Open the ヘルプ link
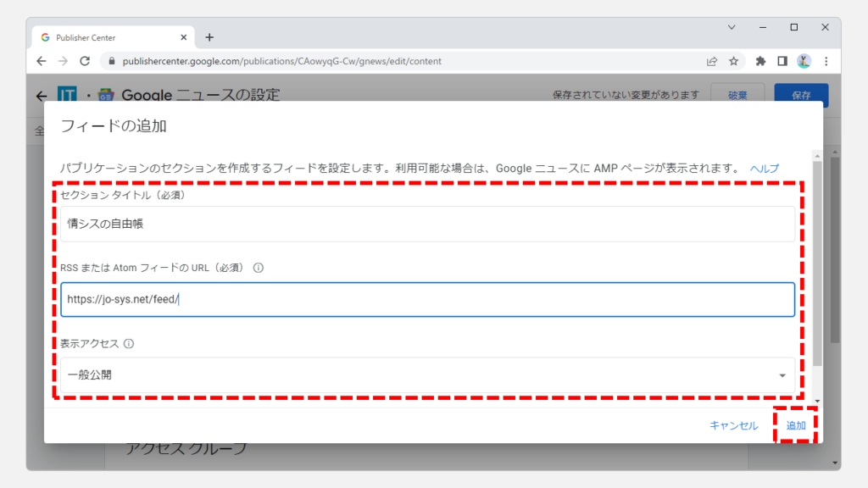This screenshot has width=868, height=488. pos(764,169)
